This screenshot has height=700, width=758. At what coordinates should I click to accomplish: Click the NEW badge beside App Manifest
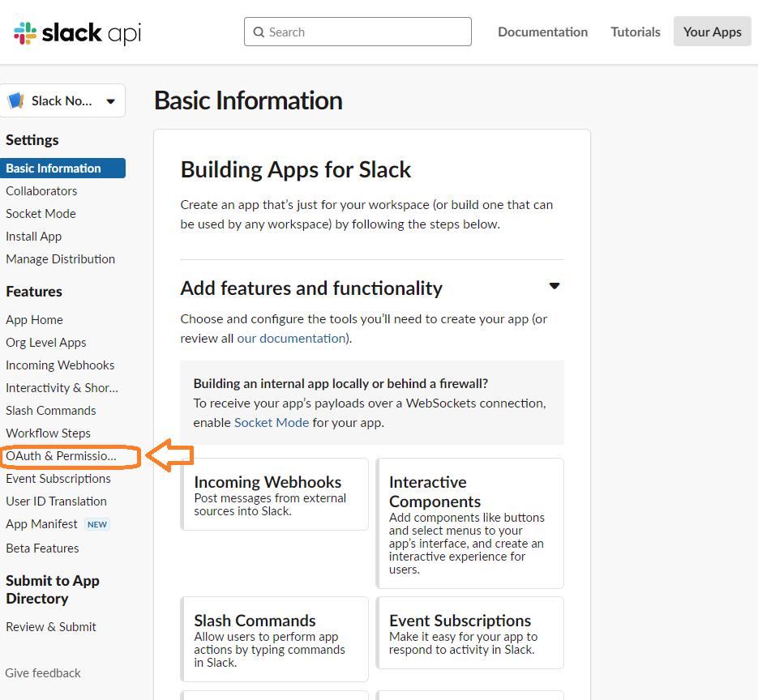[97, 524]
